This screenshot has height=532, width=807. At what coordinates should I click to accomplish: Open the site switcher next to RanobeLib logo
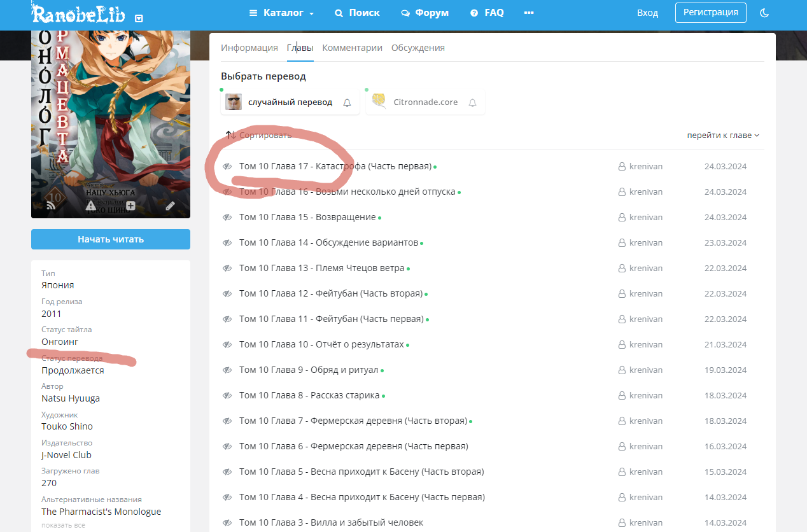point(139,18)
